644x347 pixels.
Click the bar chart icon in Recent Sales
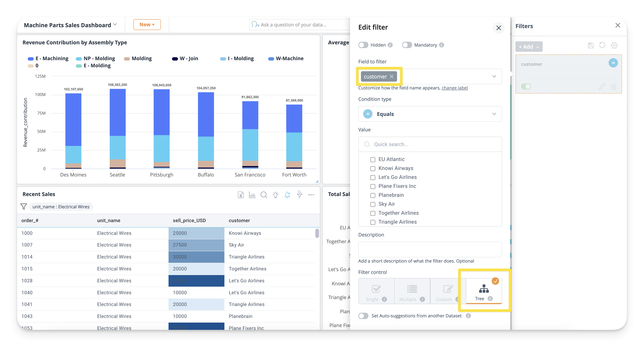click(x=252, y=195)
